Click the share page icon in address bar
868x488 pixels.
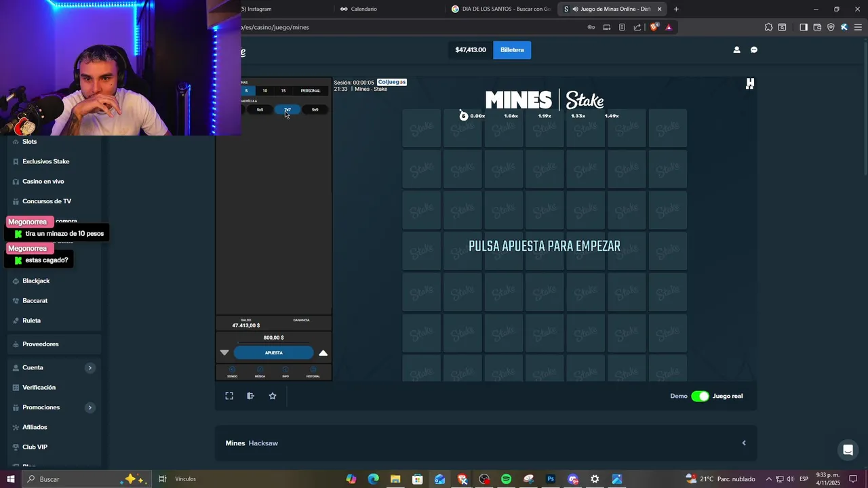click(637, 27)
